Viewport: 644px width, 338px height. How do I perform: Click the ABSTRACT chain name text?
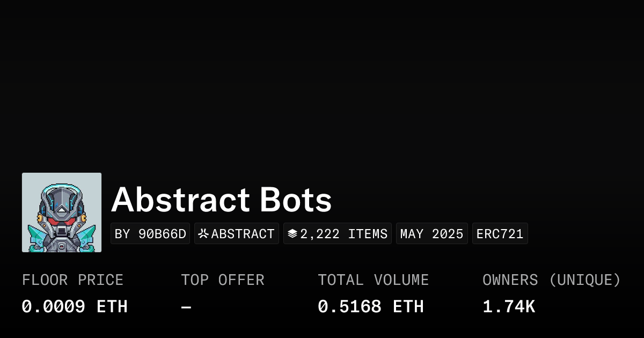point(243,234)
